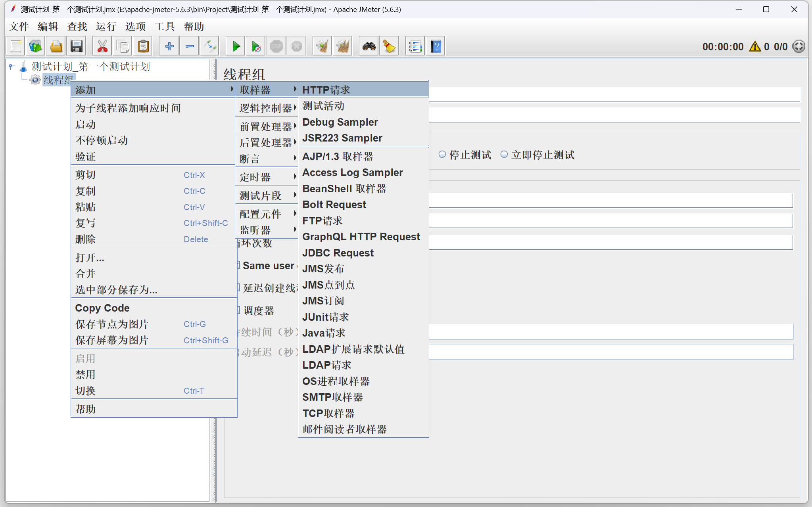The image size is (812, 507).
Task: Click the thread group gear icon
Action: [x=35, y=80]
